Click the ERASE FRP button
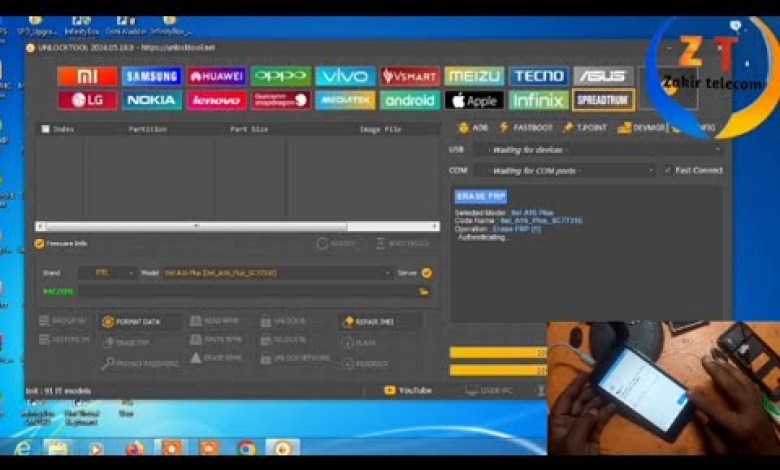Image resolution: width=780 pixels, height=470 pixels. pos(127,343)
